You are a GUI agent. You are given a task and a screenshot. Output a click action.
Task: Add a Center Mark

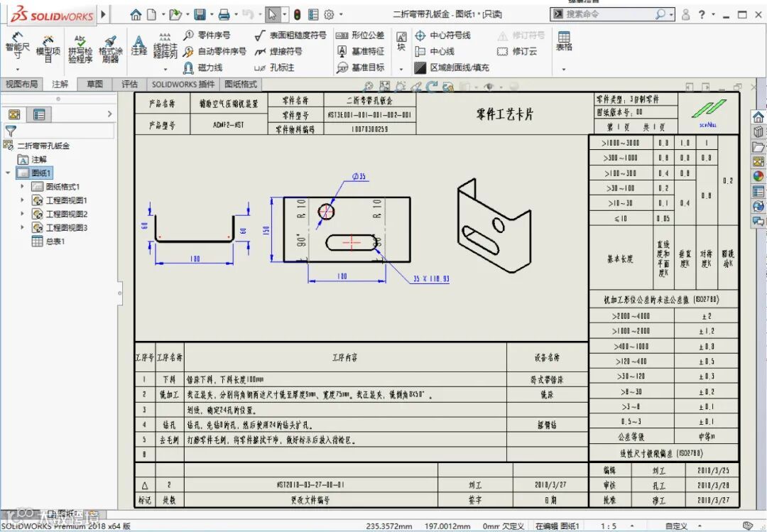point(442,36)
